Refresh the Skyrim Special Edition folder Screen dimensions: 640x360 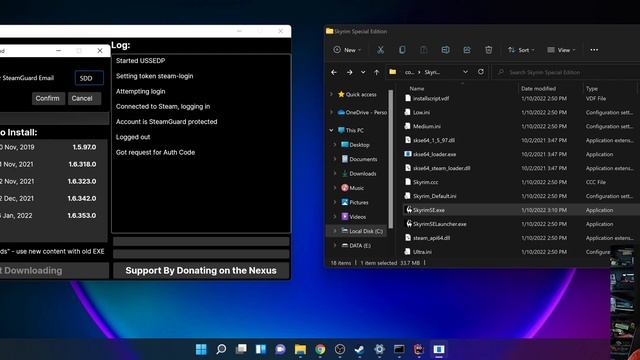click(481, 72)
